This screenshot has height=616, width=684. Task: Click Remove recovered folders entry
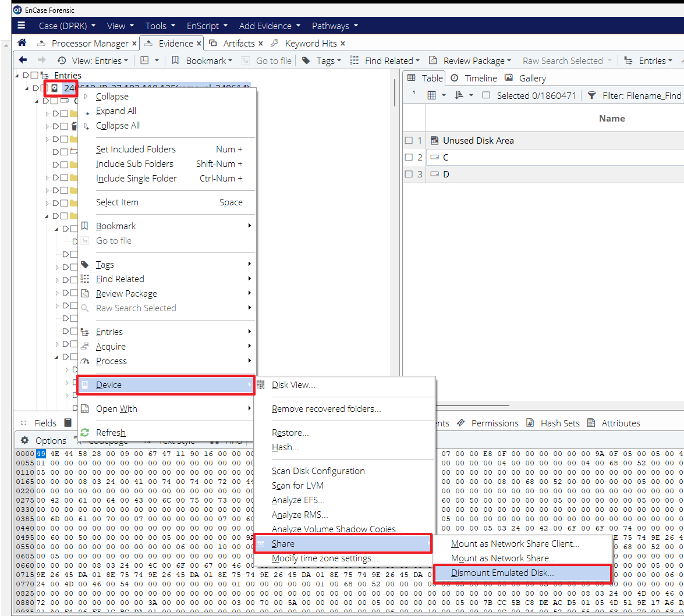[x=326, y=408]
